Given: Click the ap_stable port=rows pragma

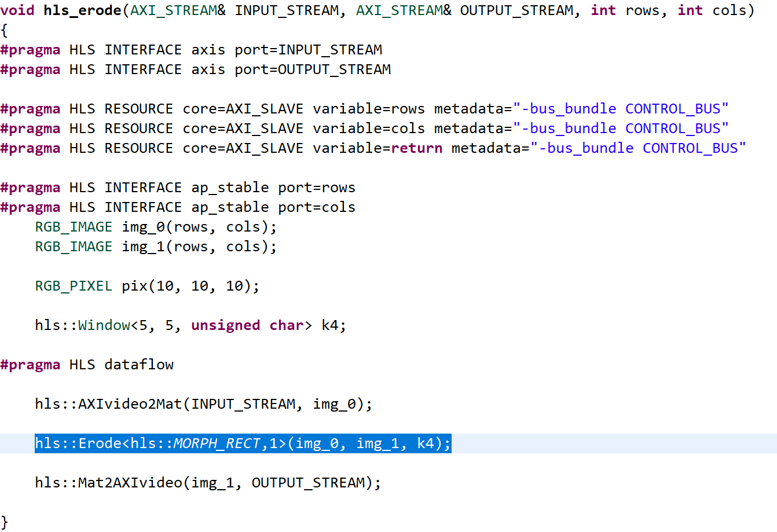Looking at the screenshot, I should 174,187.
